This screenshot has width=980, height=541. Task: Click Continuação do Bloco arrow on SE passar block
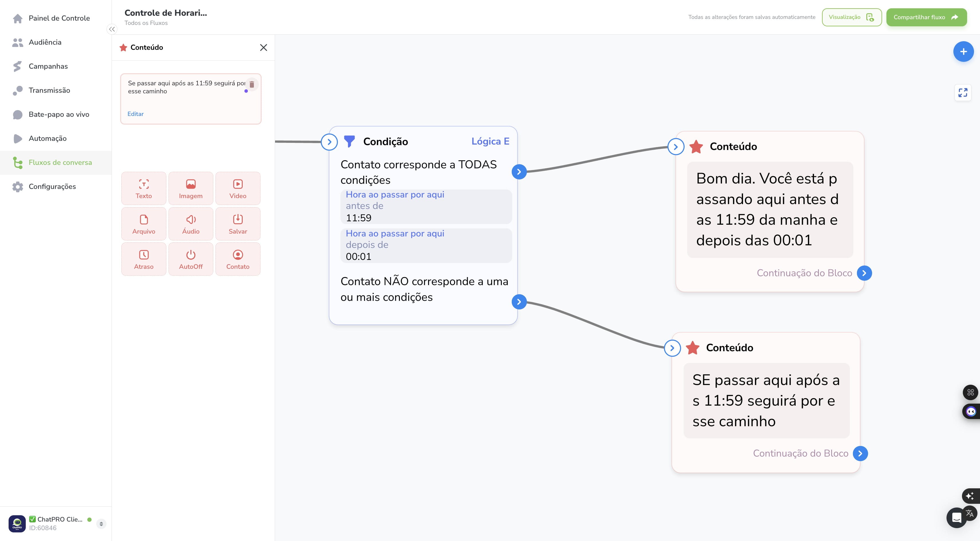[861, 453]
